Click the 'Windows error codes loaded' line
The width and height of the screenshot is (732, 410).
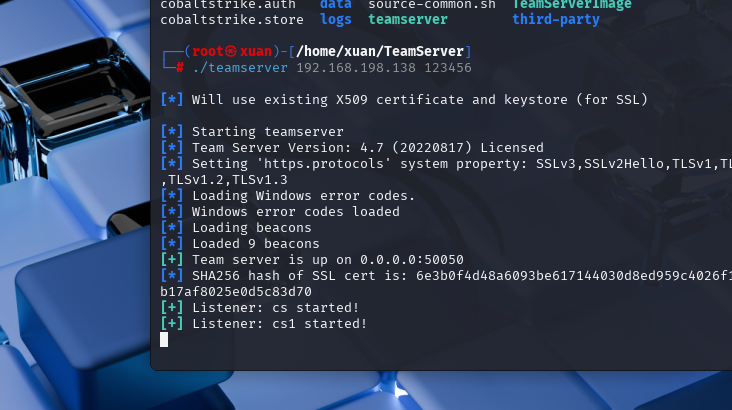click(280, 212)
